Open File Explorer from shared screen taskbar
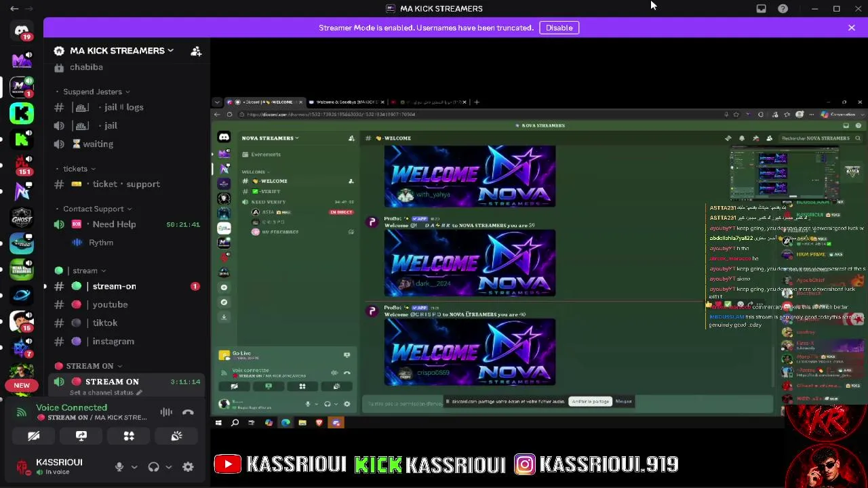 coord(302,423)
